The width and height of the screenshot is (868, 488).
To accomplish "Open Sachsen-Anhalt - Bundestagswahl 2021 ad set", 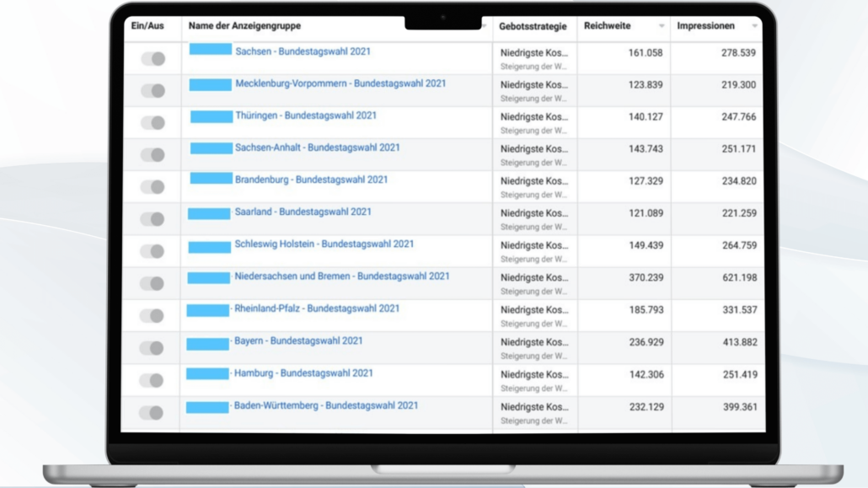I will (x=317, y=147).
